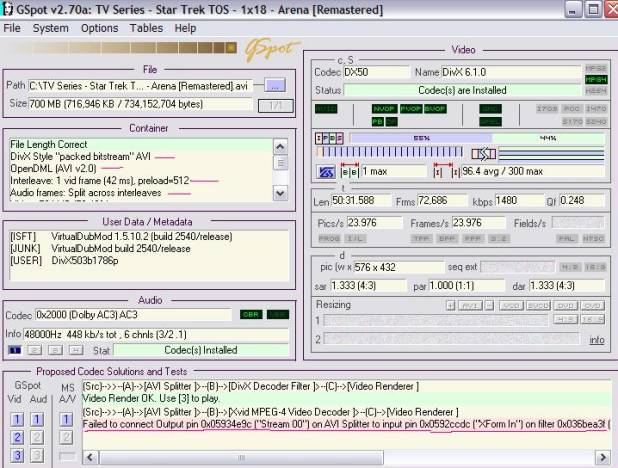The width and height of the screenshot is (618, 468).
Task: Click the PROG indicator under Pics/s
Action: (329, 239)
